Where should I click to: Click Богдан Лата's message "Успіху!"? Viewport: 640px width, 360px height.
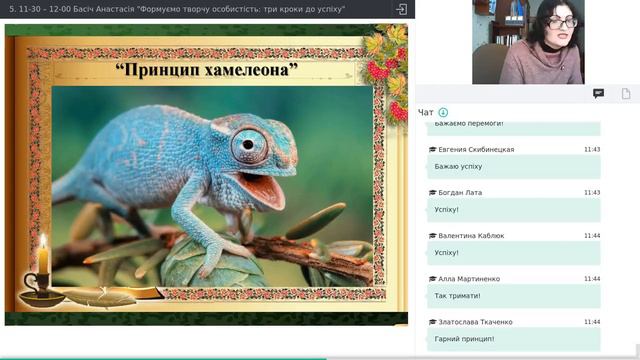446,210
